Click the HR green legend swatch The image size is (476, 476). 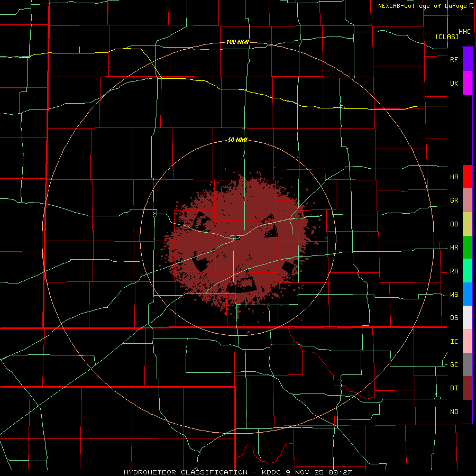467,247
